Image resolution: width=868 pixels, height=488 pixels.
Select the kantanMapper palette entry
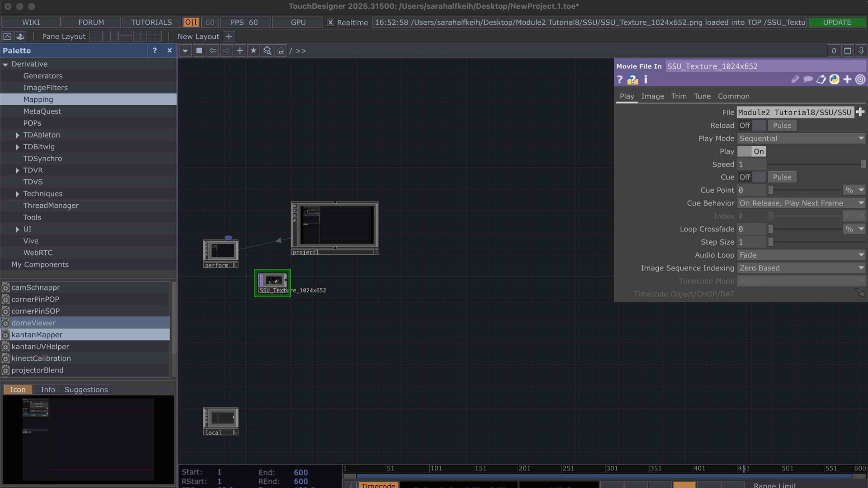pyautogui.click(x=37, y=334)
